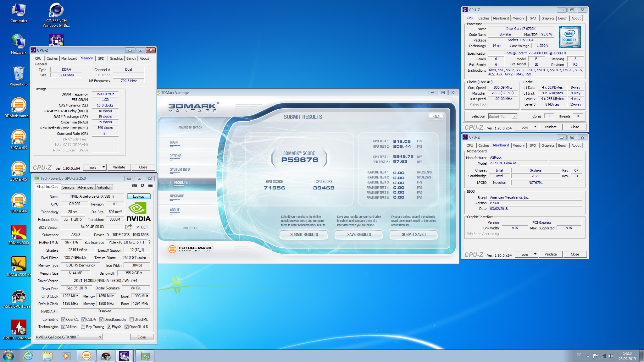The height and width of the screenshot is (362, 644).
Task: Open Internet Explorer from taskbar
Action: [x=28, y=356]
